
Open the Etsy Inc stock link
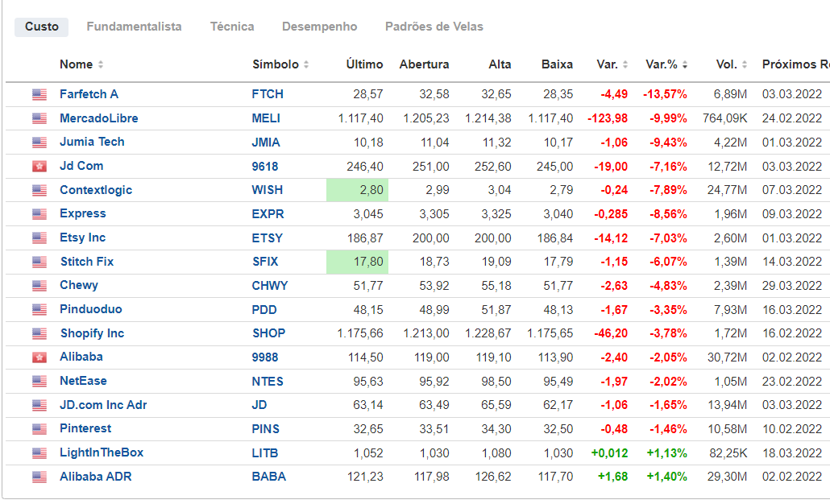point(82,238)
